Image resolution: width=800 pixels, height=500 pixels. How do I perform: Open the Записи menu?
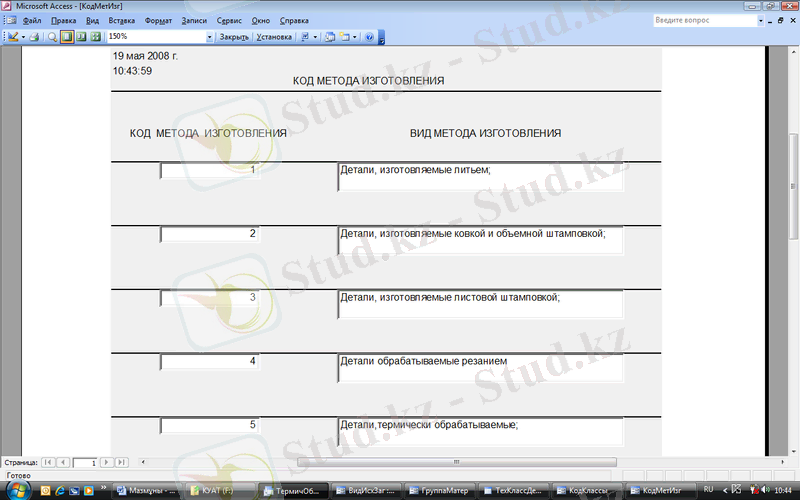(x=194, y=21)
